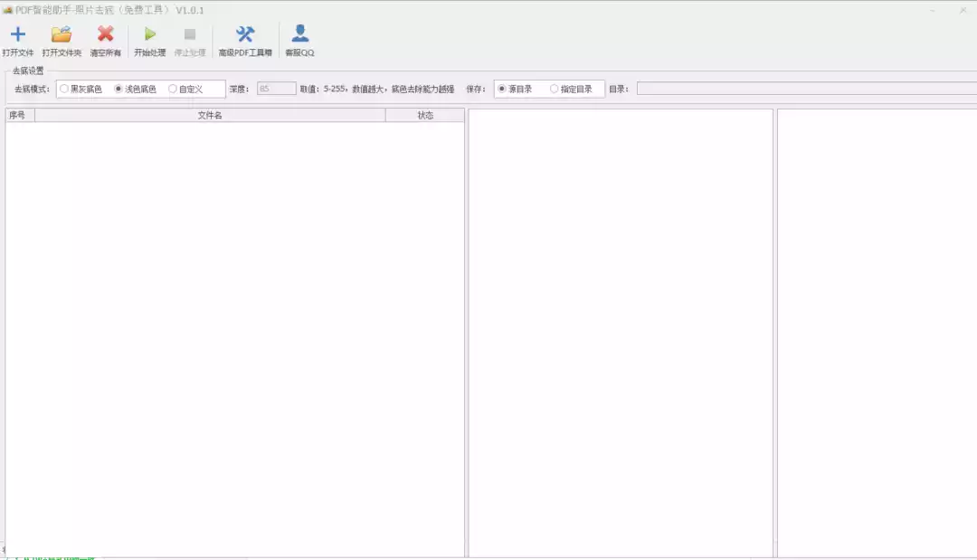This screenshot has height=560, width=977.
Task: Open 高级PDF工具箱 tools icon
Action: pyautogui.click(x=245, y=34)
